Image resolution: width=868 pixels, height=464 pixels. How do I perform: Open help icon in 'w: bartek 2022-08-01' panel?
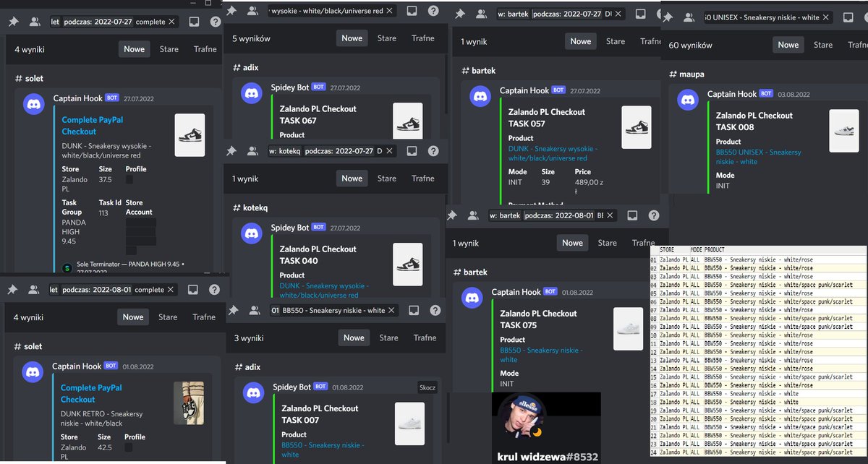pos(653,215)
